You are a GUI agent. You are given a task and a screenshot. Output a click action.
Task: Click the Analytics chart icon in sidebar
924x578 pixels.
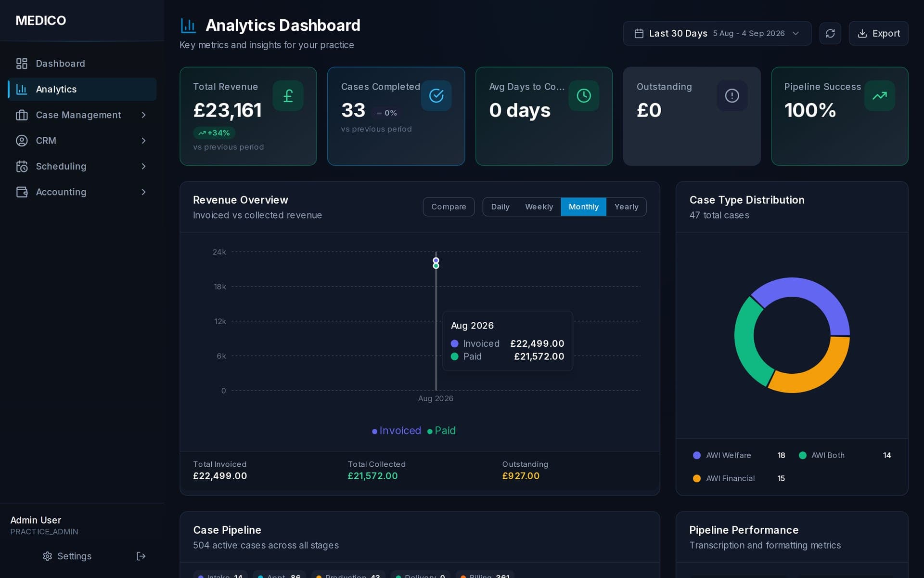[22, 89]
